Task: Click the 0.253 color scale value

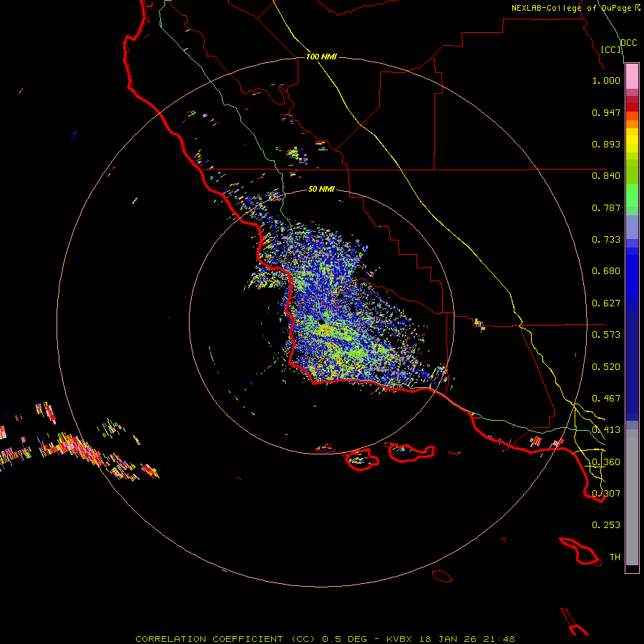Action: [606, 525]
